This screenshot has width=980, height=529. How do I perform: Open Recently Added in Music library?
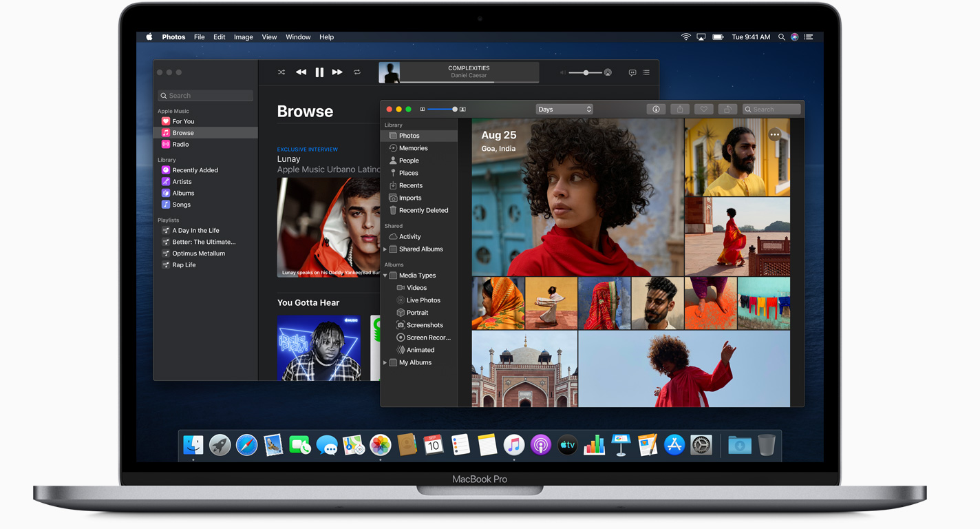(x=206, y=170)
